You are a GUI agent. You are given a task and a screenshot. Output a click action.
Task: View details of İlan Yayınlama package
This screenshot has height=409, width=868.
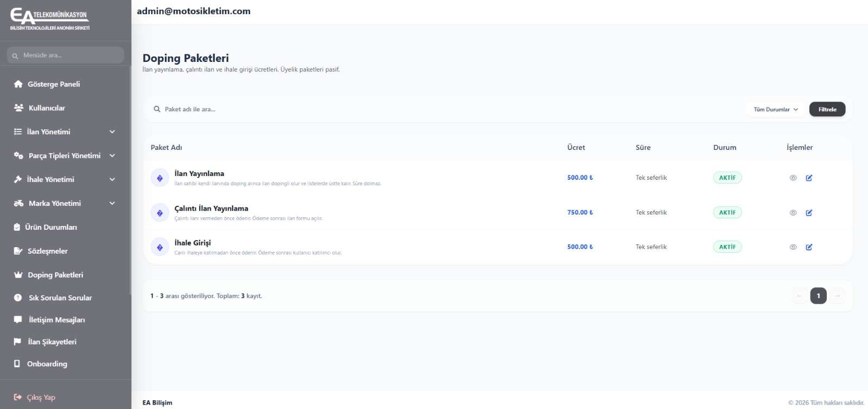[793, 178]
